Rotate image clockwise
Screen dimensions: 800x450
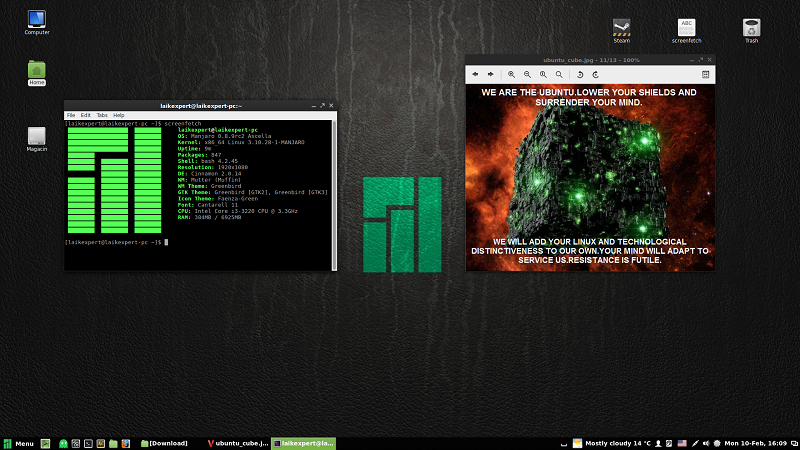coord(596,74)
